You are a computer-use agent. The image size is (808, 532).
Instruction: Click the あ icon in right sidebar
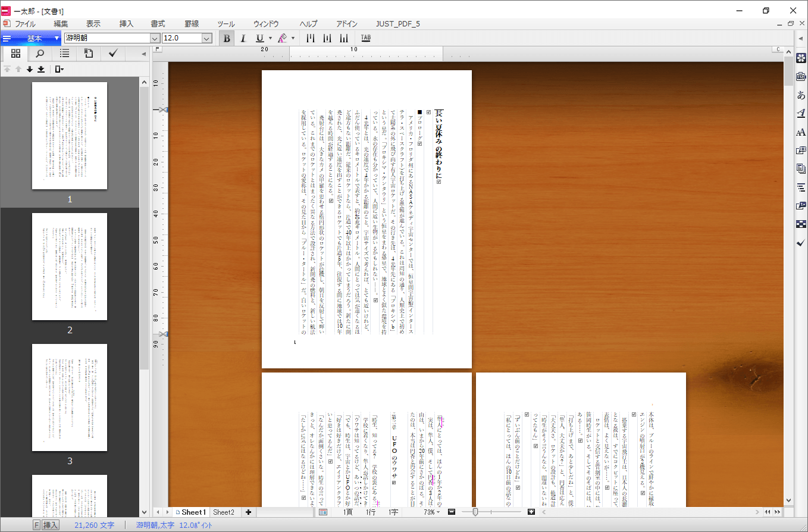[x=801, y=95]
